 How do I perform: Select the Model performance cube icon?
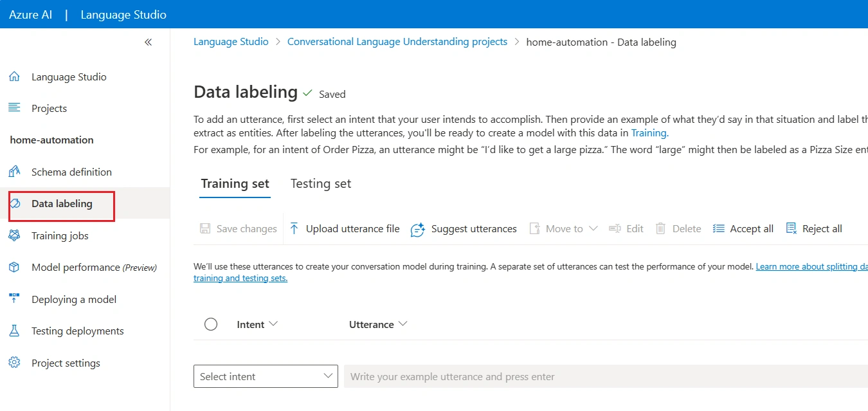[14, 267]
